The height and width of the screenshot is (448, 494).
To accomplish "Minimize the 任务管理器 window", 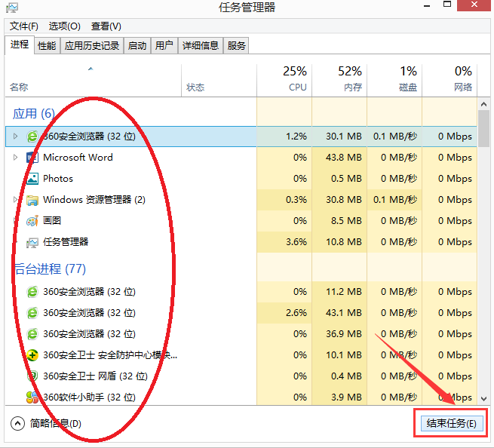I will click(x=427, y=6).
